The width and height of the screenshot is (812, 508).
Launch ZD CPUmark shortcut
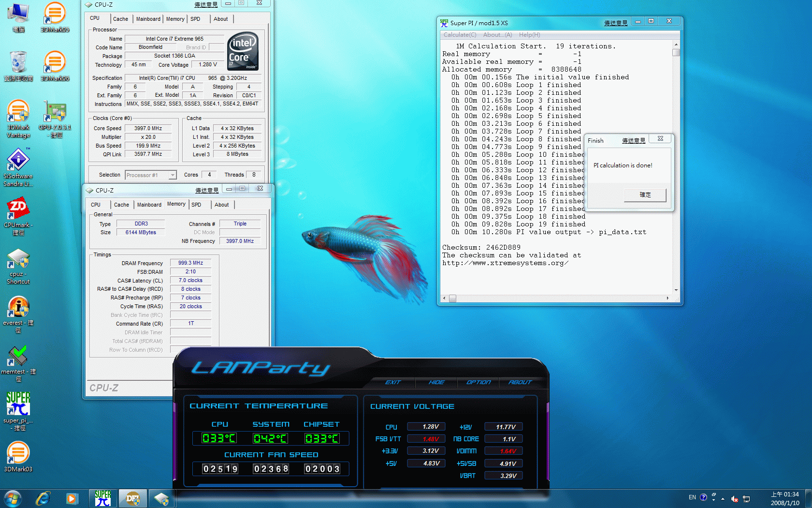coord(18,216)
